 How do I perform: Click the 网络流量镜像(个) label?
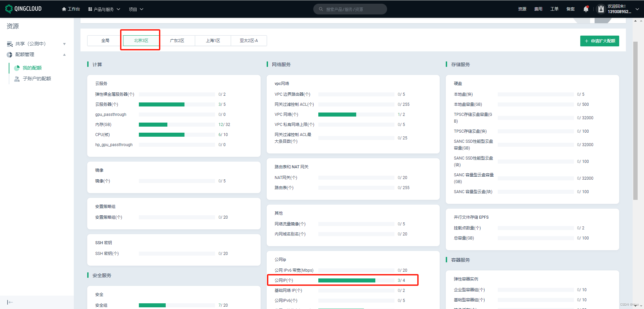point(290,224)
